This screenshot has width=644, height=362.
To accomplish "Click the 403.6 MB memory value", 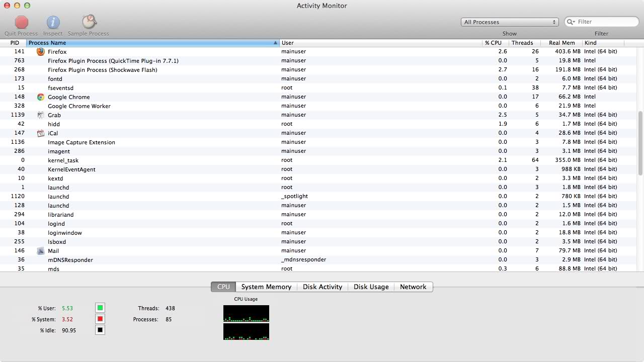I will 568,52.
